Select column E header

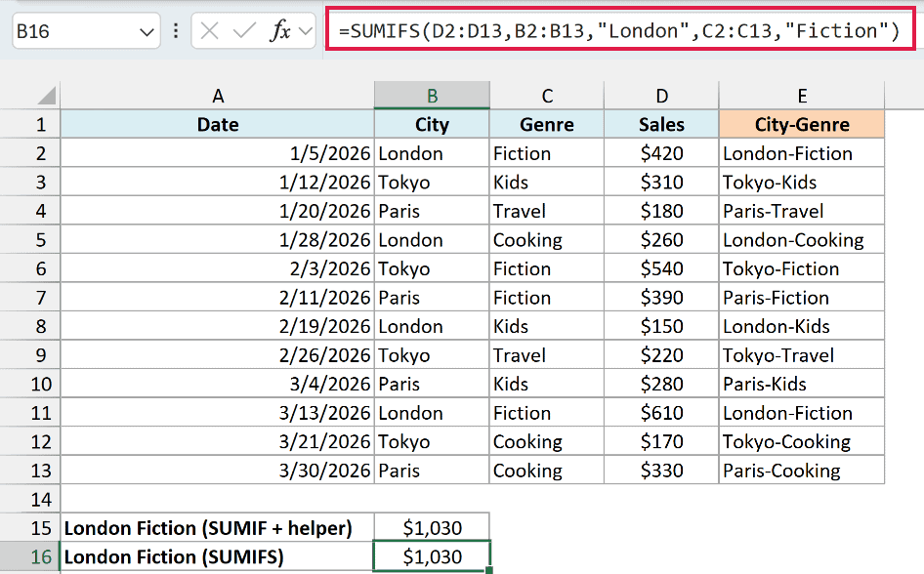point(802,96)
